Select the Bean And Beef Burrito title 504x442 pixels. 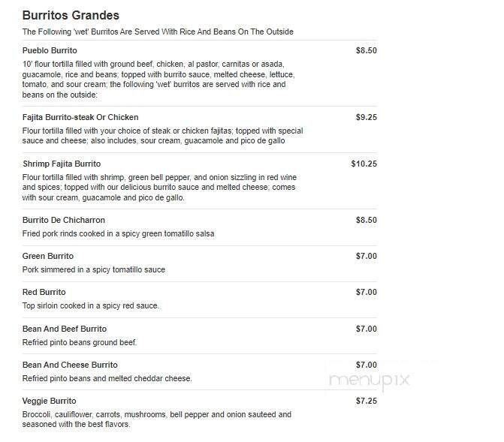point(65,329)
